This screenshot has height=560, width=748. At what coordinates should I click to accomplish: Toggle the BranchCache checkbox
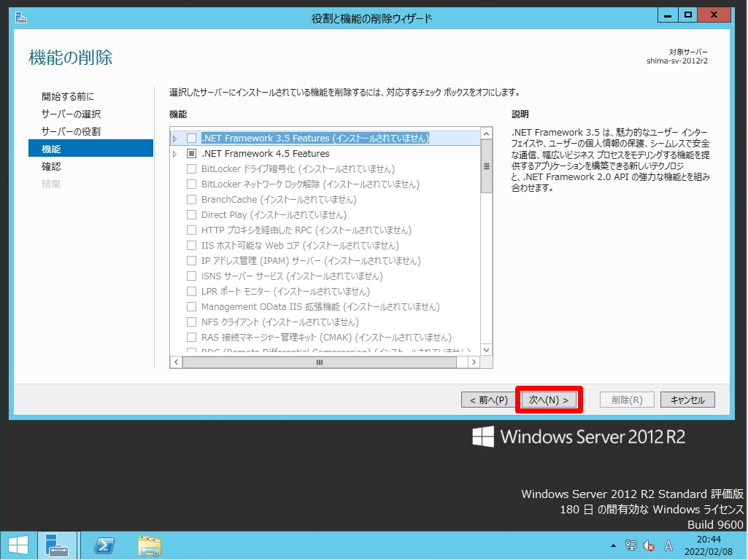coord(191,199)
